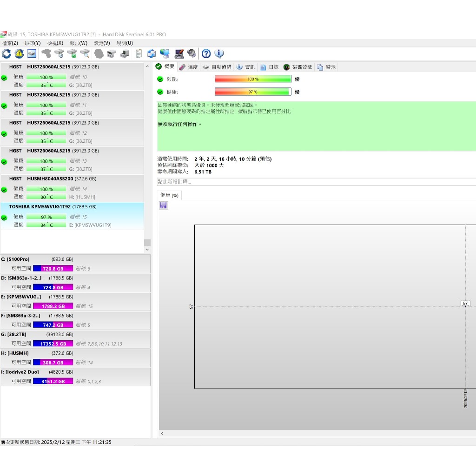
Task: Click the yellow warning triangle toolbar icon
Action: 19,54
